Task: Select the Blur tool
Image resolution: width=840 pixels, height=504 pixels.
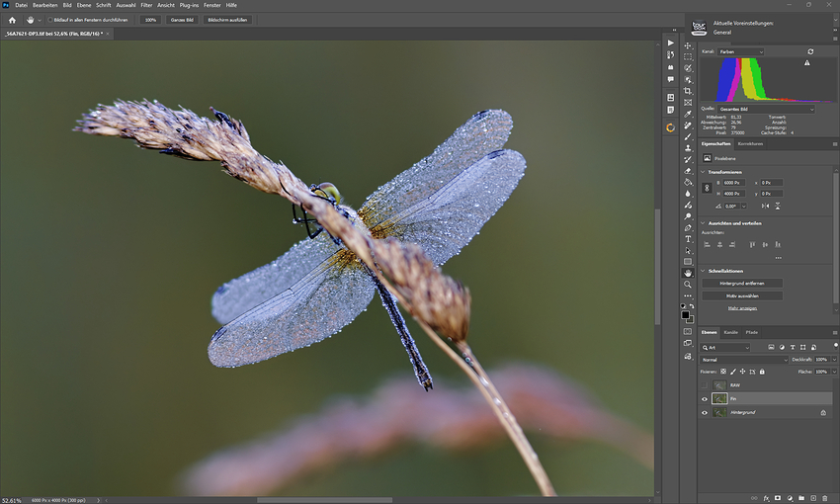Action: click(x=688, y=194)
